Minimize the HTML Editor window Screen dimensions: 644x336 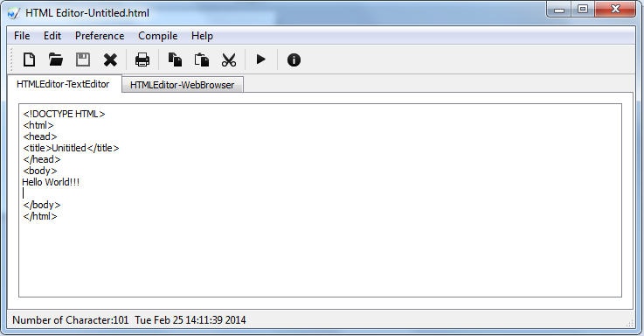[x=559, y=10]
